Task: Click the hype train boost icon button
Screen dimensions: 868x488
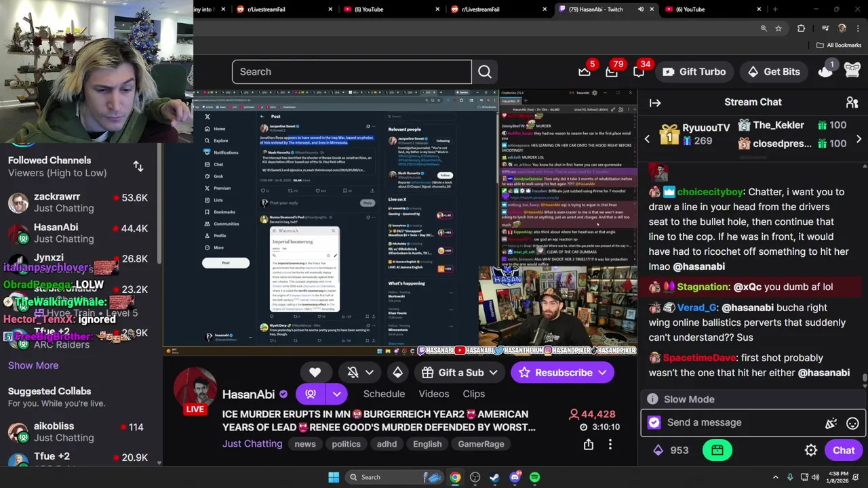Action: (x=398, y=372)
